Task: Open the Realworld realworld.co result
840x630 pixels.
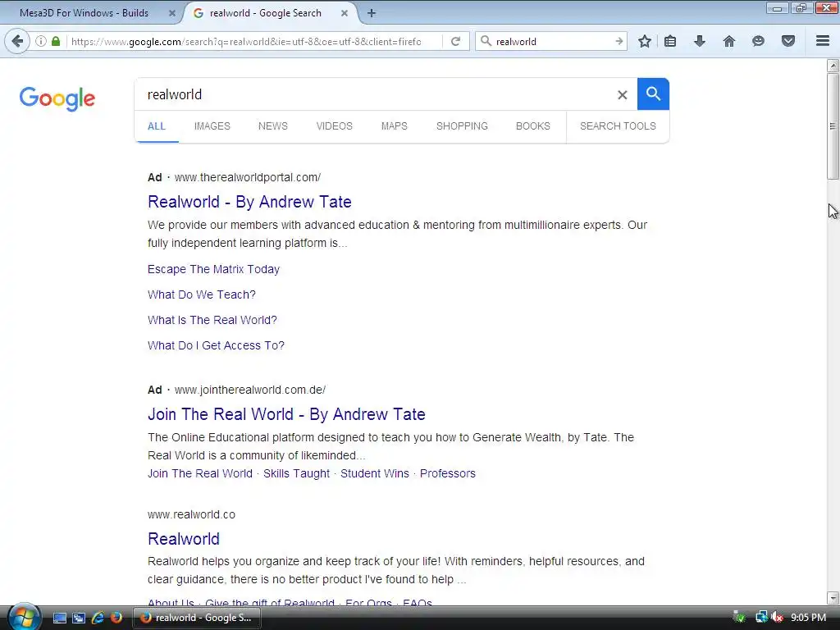Action: click(x=184, y=538)
